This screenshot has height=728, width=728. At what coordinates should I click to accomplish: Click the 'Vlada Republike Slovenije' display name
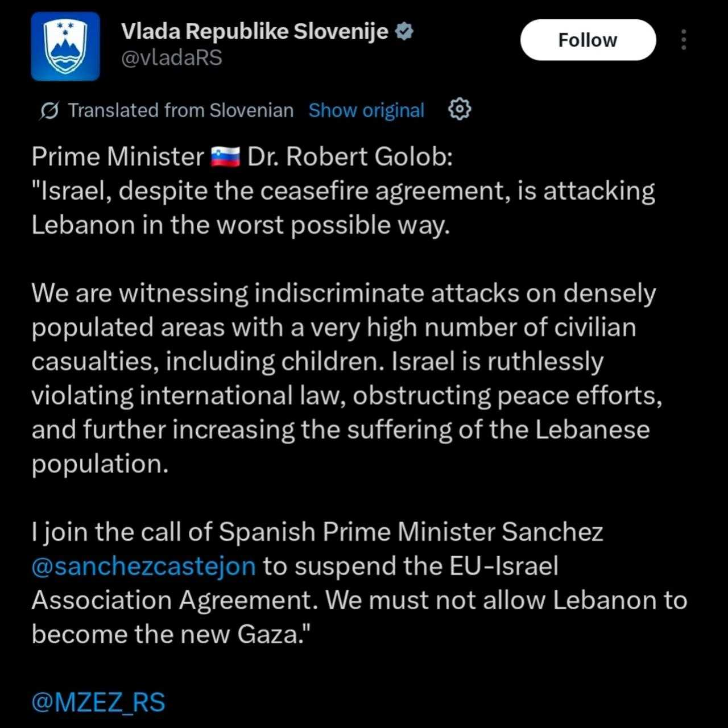pos(255,32)
